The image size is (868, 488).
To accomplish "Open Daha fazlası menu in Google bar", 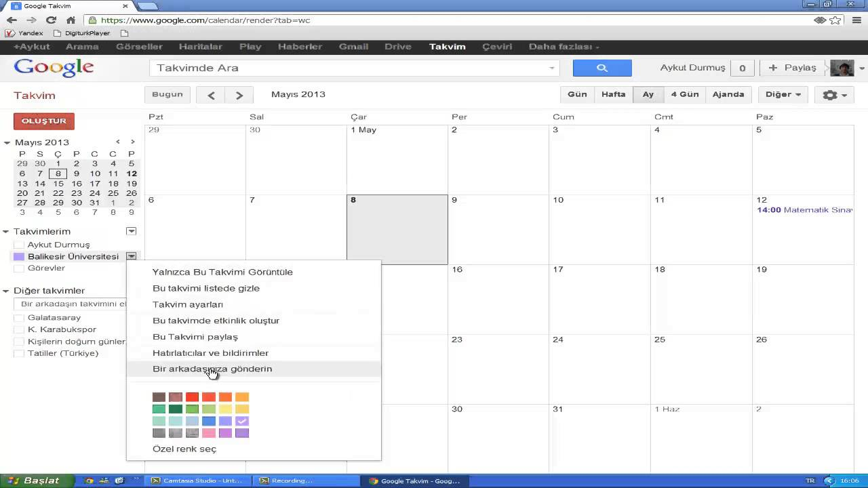I will 564,47.
